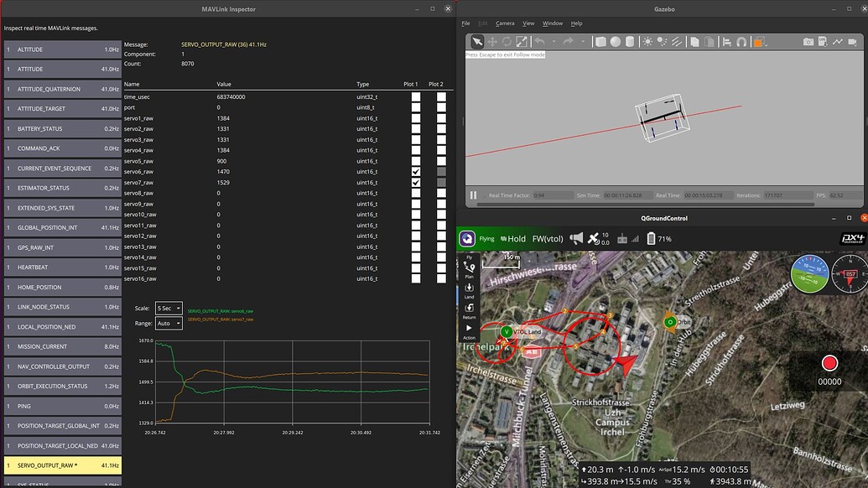The image size is (868, 488).
Task: Open the Window menu in Gazebo
Action: (553, 23)
